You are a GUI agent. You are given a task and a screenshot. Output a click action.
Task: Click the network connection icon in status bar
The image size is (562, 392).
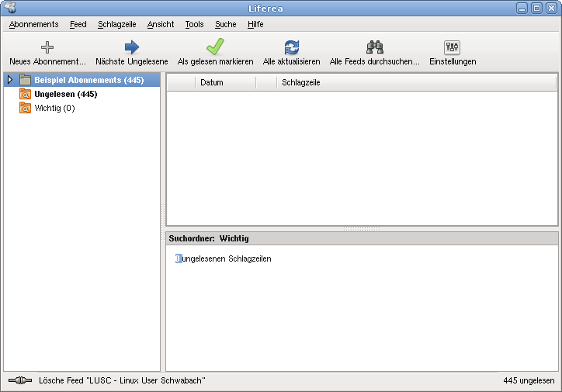pos(19,381)
